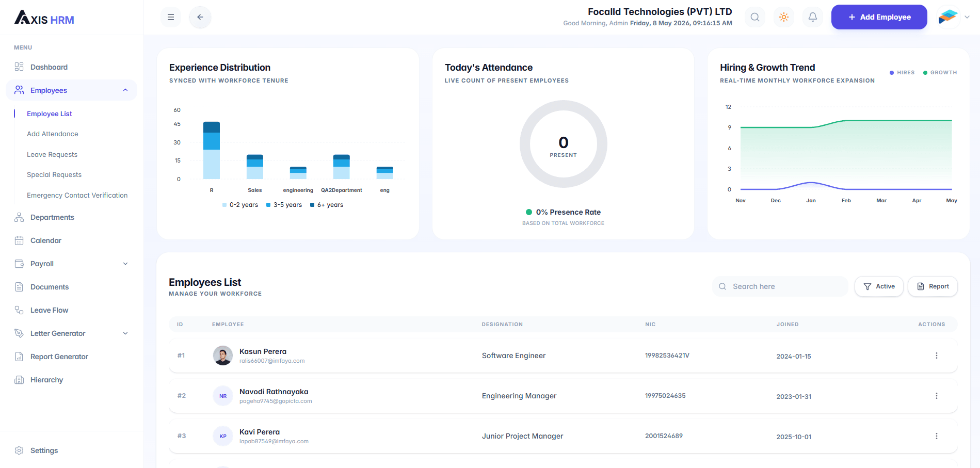980x468 pixels.
Task: Click NIC value 19982536421V
Action: click(667, 356)
